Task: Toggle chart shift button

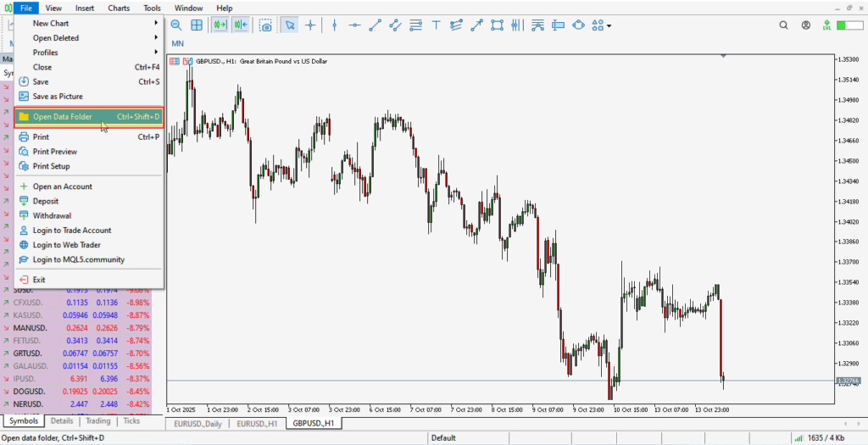Action: click(241, 25)
